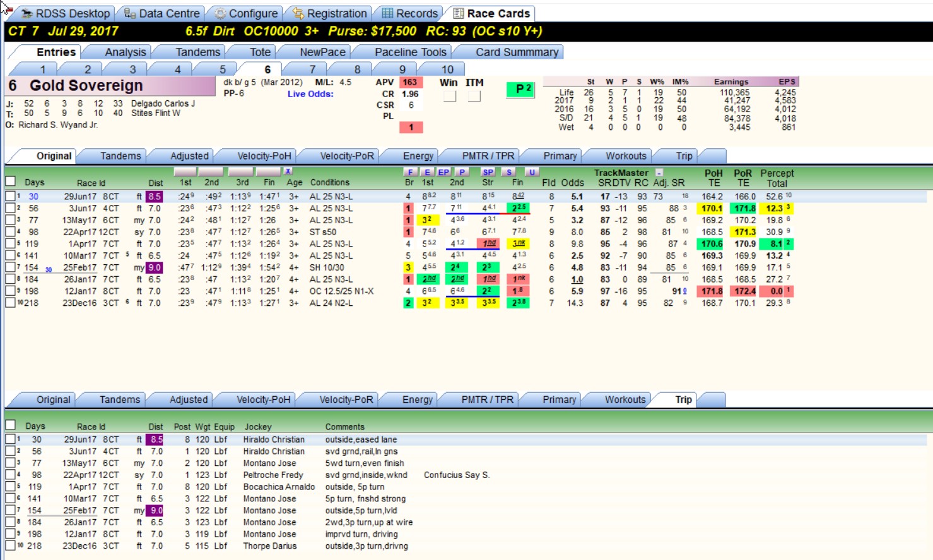933x560 pixels.
Task: Click the U button beside S button
Action: 532,172
